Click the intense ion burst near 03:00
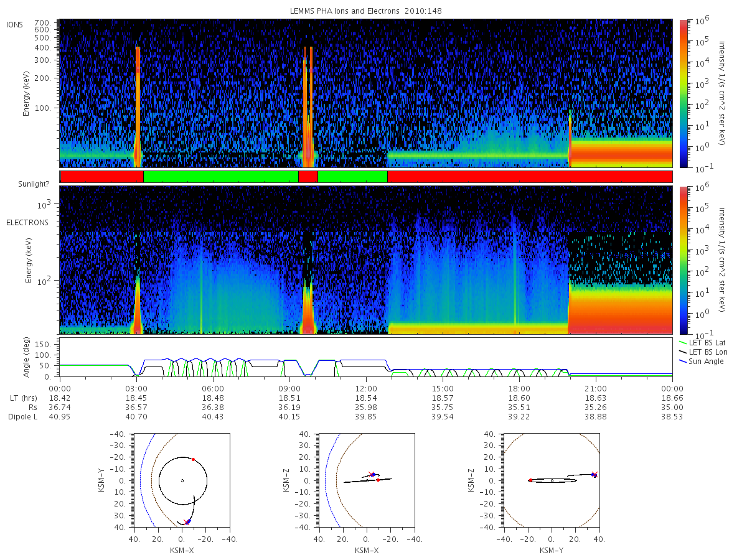This screenshot has height=560, width=747. pos(138,106)
